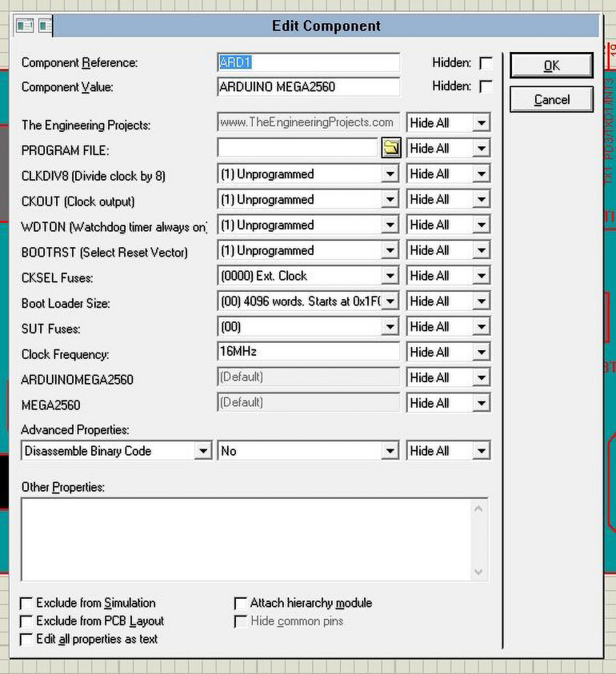Image resolution: width=616 pixels, height=674 pixels.
Task: Check Attach hierarchy module option
Action: 240,603
